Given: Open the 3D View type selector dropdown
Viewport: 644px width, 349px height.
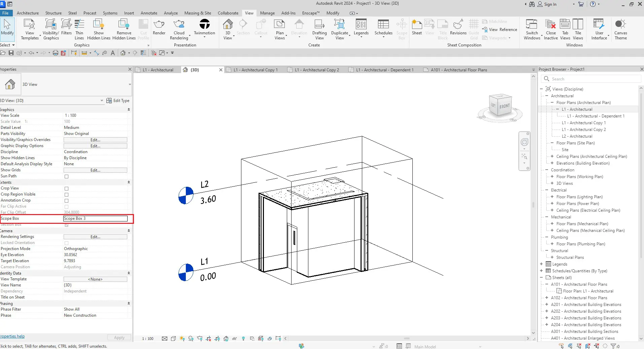Looking at the screenshot, I should [x=130, y=84].
